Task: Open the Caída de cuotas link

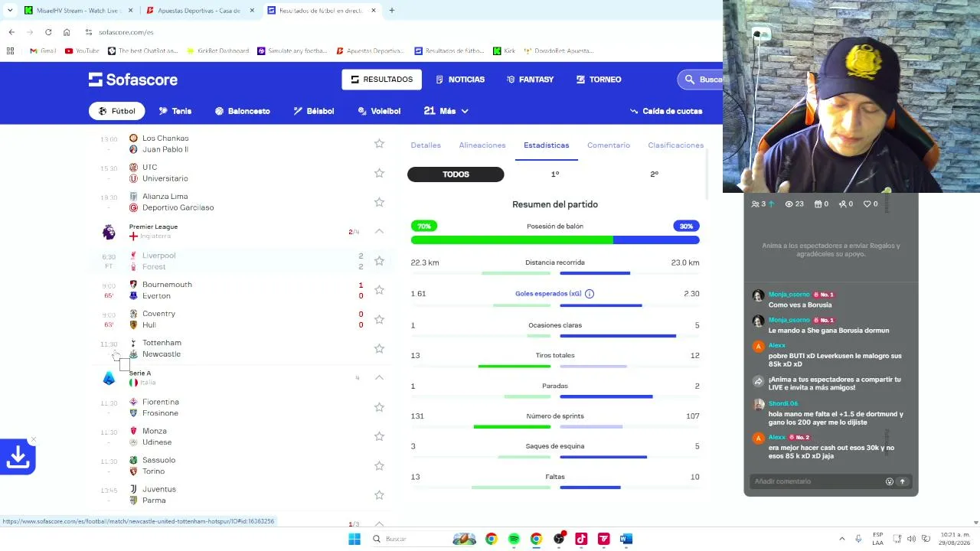Action: [665, 111]
